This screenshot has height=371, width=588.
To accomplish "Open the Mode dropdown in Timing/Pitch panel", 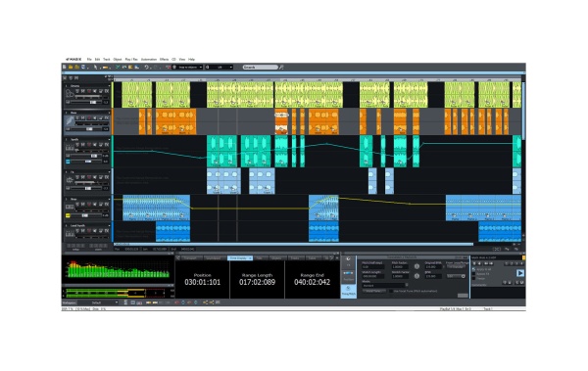I will 385,286.
